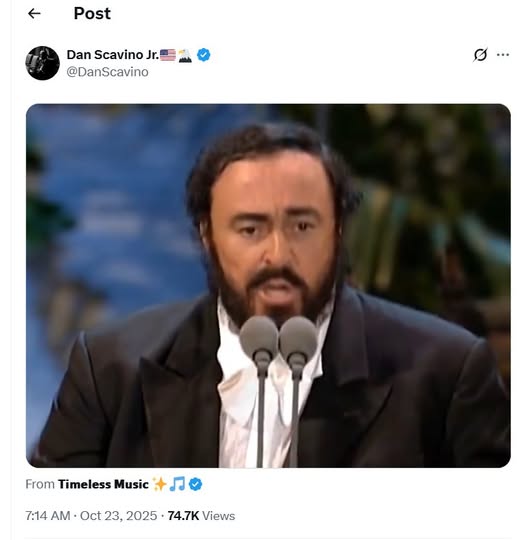
Task: Click Dan Scavino's blue verified badge
Action: pyautogui.click(x=204, y=55)
